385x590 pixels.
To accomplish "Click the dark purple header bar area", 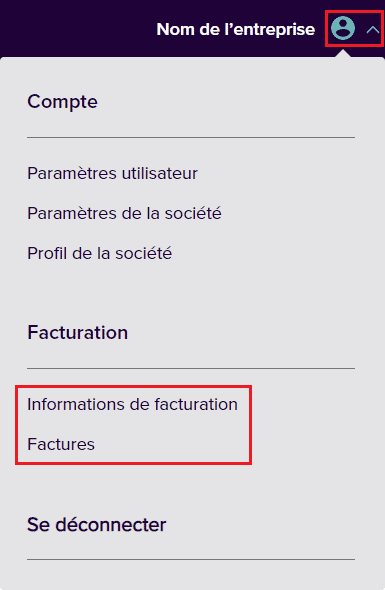I will point(75,28).
